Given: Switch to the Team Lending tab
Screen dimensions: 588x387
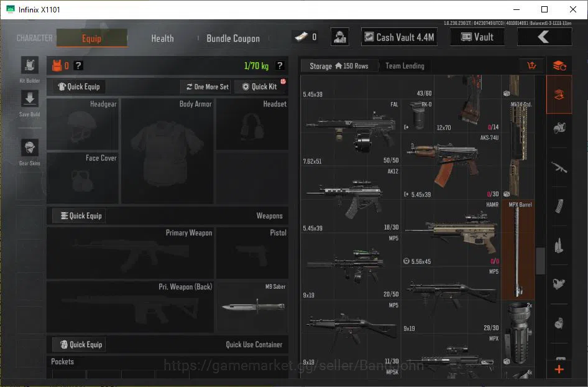Looking at the screenshot, I should click(x=405, y=66).
